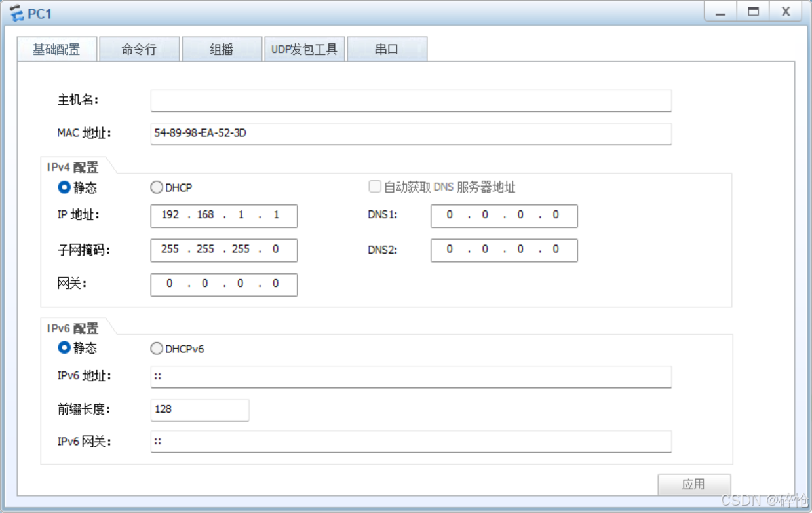Open the 组播 tab
Image resolution: width=812 pixels, height=513 pixels.
pyautogui.click(x=222, y=49)
